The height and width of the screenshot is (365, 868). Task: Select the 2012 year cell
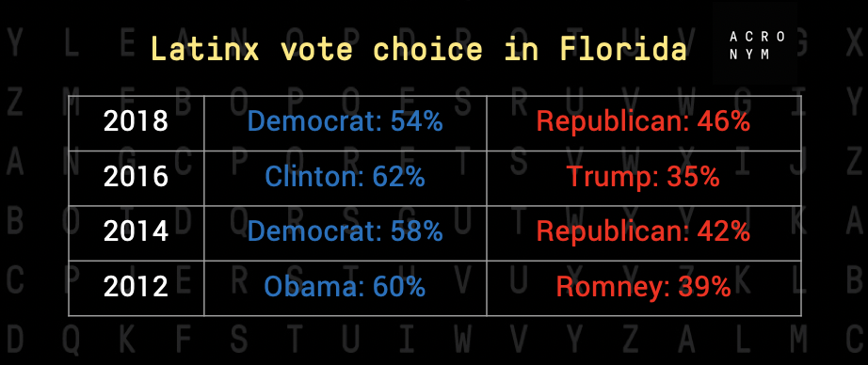[x=137, y=288]
